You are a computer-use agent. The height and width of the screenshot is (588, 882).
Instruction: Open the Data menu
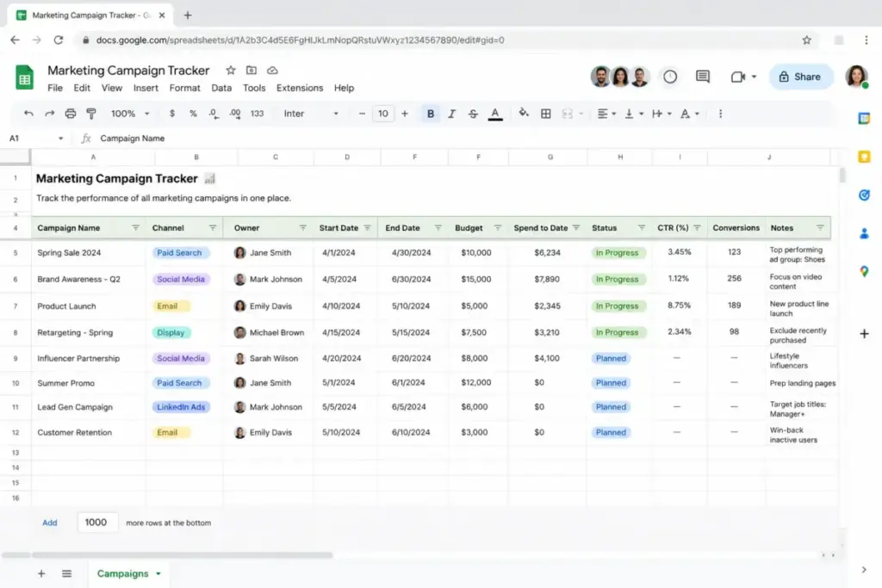pyautogui.click(x=221, y=88)
